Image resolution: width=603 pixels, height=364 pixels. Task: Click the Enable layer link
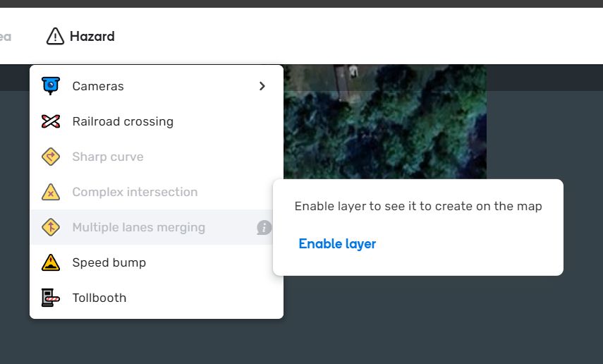pos(337,244)
